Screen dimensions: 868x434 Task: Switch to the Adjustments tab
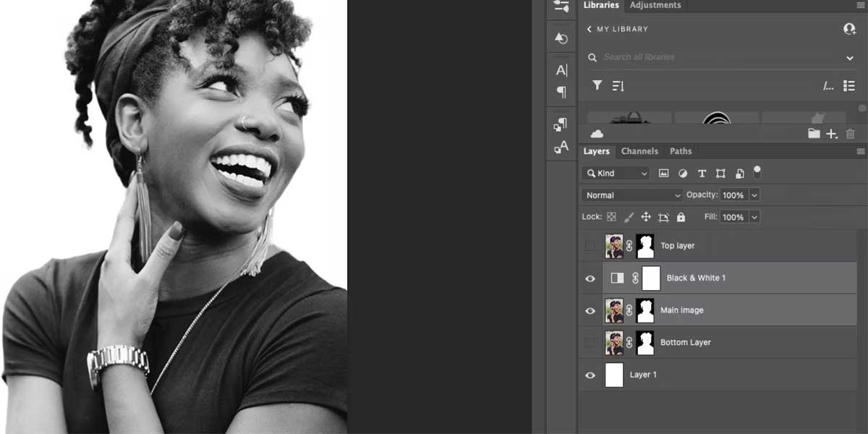655,5
